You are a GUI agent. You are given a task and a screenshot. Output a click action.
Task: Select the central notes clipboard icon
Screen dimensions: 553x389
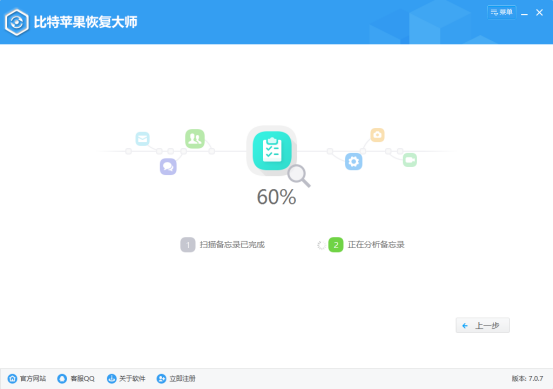pos(272,151)
